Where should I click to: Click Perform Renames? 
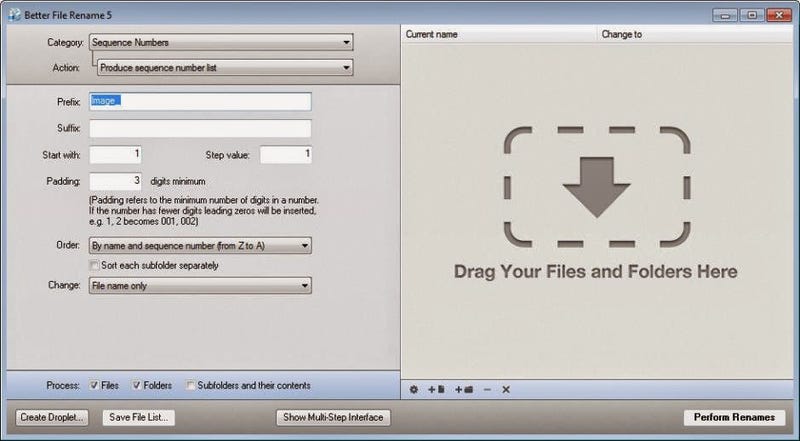tap(734, 418)
